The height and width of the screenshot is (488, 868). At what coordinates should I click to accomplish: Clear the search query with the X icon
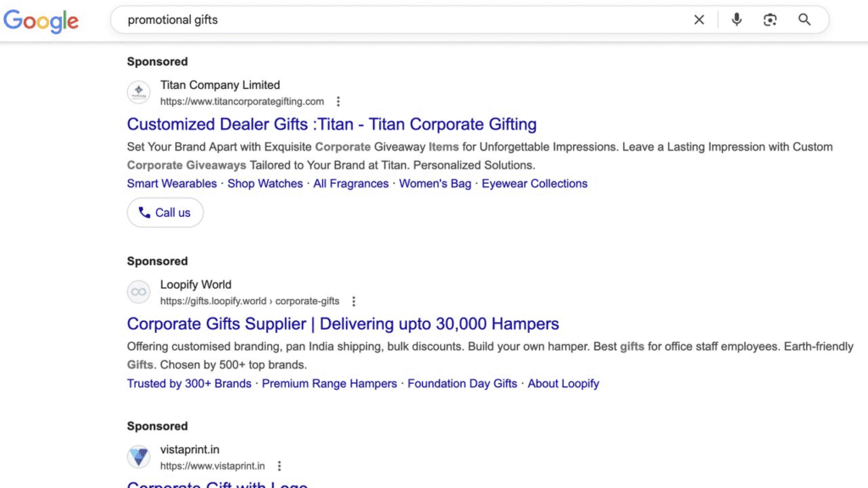pyautogui.click(x=698, y=19)
